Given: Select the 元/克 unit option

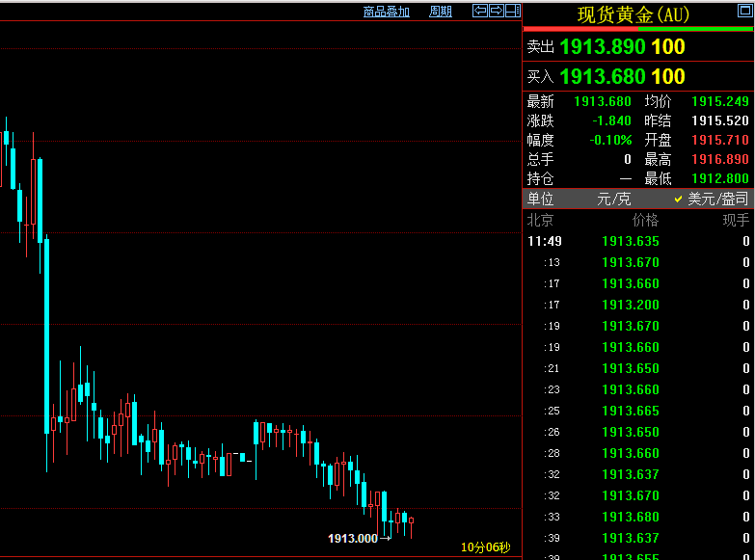Looking at the screenshot, I should point(613,199).
